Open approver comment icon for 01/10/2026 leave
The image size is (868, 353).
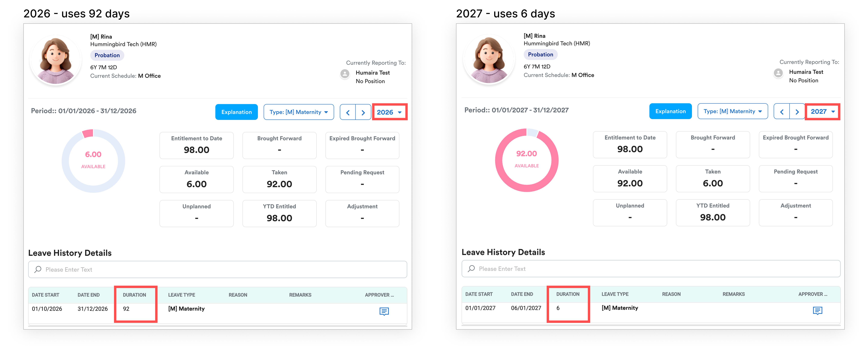(384, 311)
